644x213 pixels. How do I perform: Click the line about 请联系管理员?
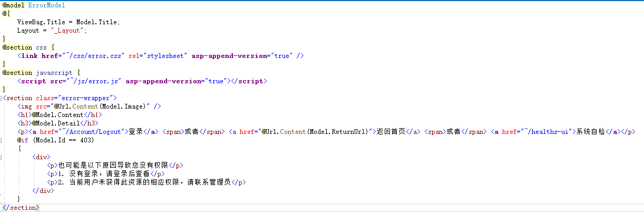[x=146, y=182]
